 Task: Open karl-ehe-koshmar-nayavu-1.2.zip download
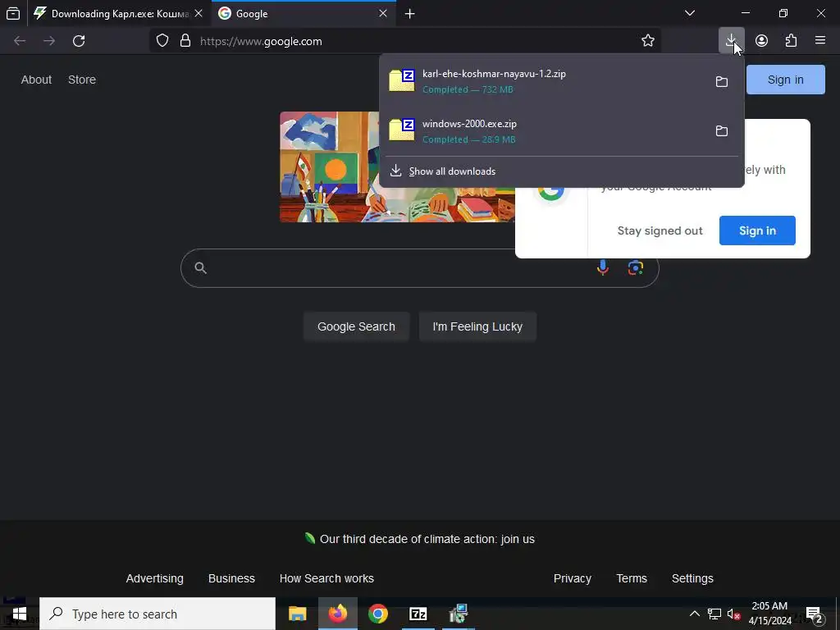coord(544,81)
